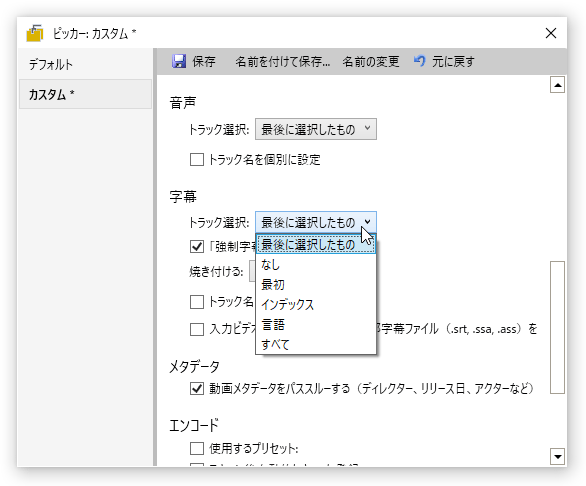Click the floppy disk save icon
The width and height of the screenshot is (586, 486).
pyautogui.click(x=179, y=61)
